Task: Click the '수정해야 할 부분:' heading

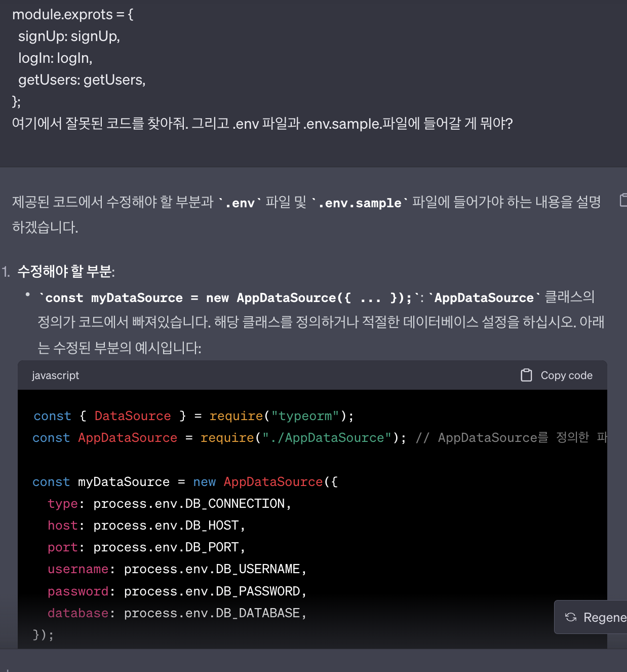Action: click(66, 272)
